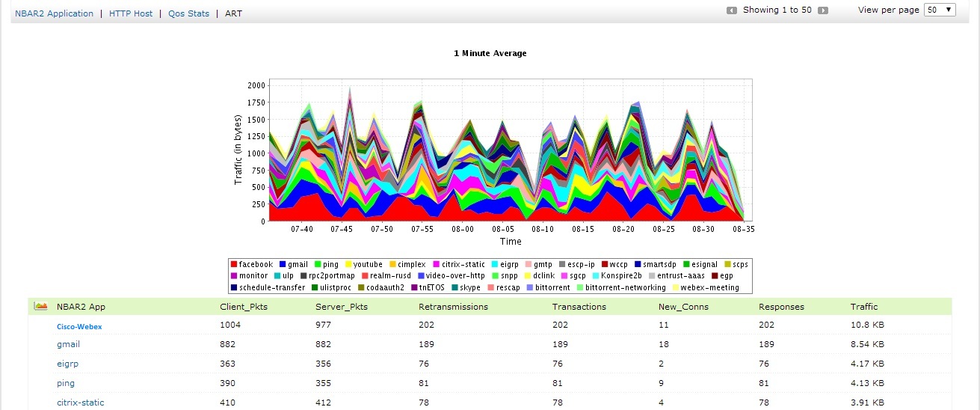Go to next page arrow
This screenshot has width=980, height=410.
[823, 10]
